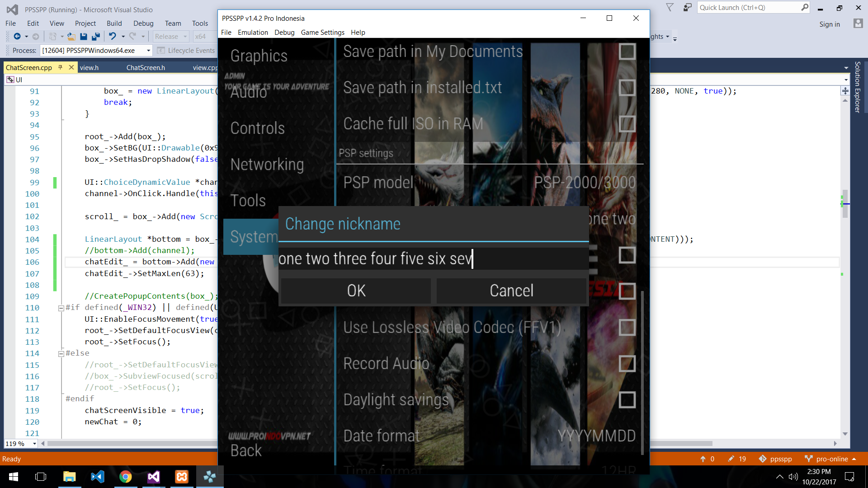Click the Lifecycle Events icon
The height and width of the screenshot is (488, 868).
tap(161, 51)
